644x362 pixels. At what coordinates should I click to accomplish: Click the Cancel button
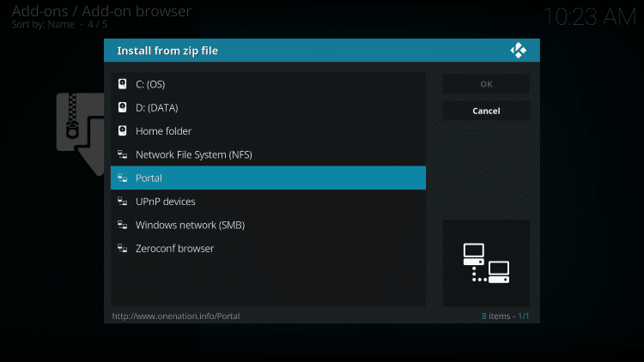[x=486, y=111]
